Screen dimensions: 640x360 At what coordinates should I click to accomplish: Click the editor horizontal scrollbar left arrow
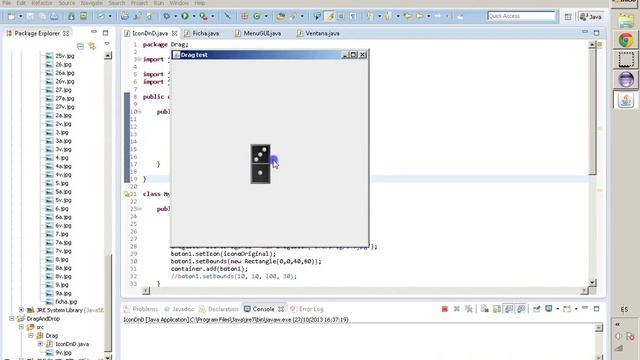click(146, 291)
